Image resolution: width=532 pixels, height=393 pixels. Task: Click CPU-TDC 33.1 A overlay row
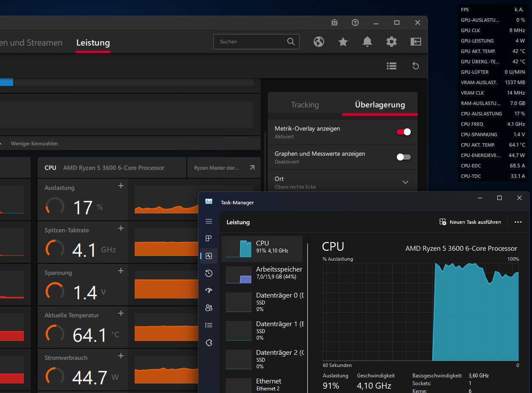[493, 176]
